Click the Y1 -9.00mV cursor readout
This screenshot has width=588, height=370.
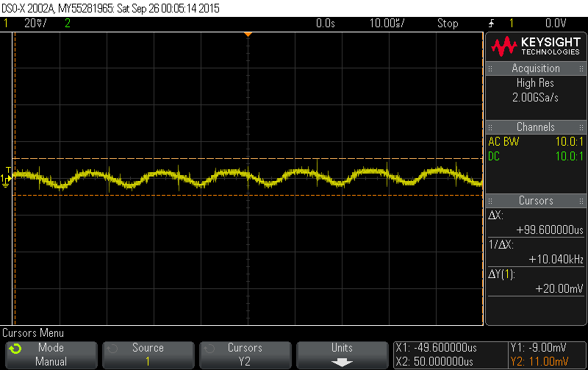click(x=539, y=347)
